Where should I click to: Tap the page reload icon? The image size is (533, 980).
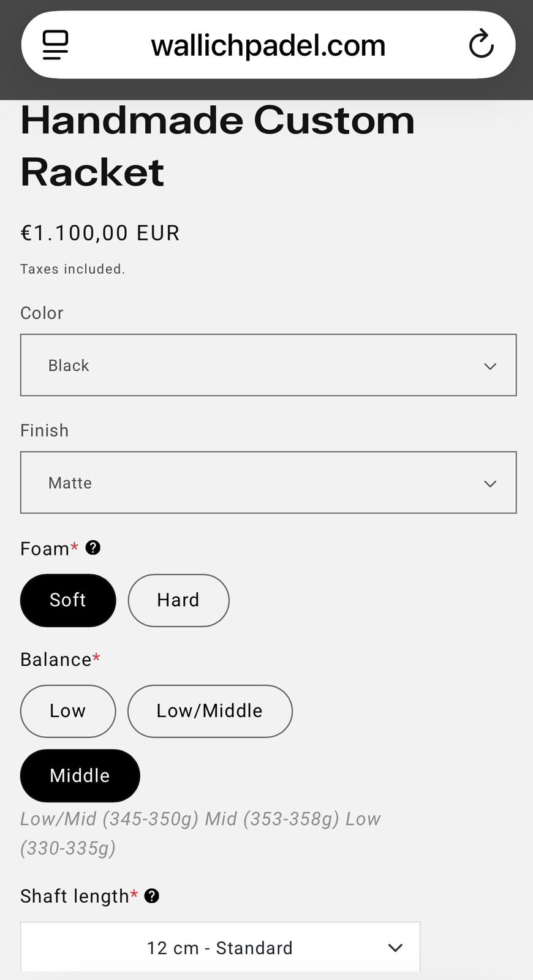481,44
